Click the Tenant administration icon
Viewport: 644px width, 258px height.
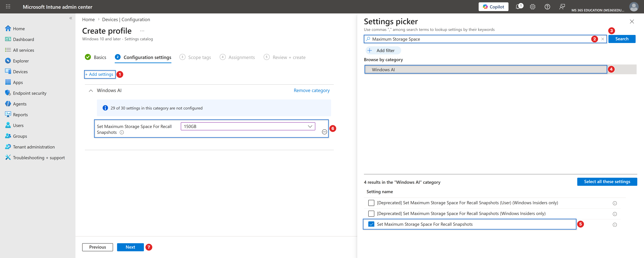coord(8,147)
